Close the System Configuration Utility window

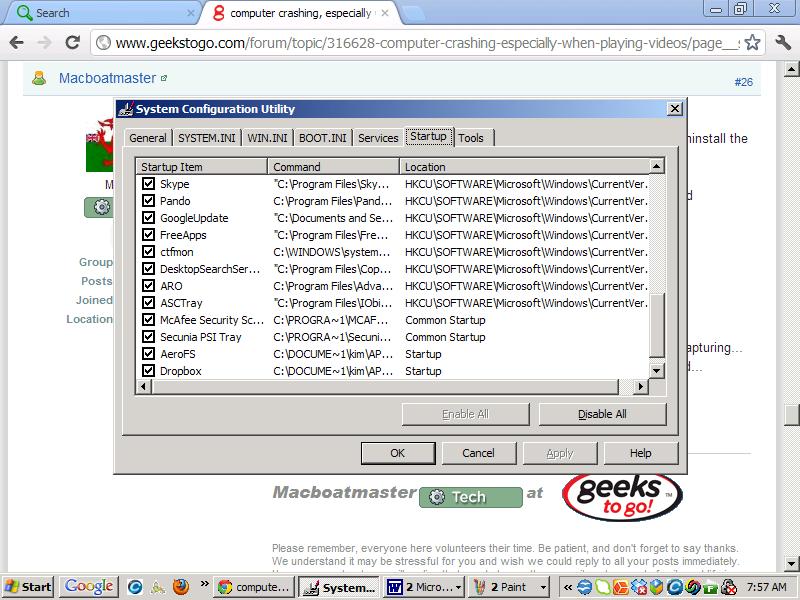coord(674,109)
